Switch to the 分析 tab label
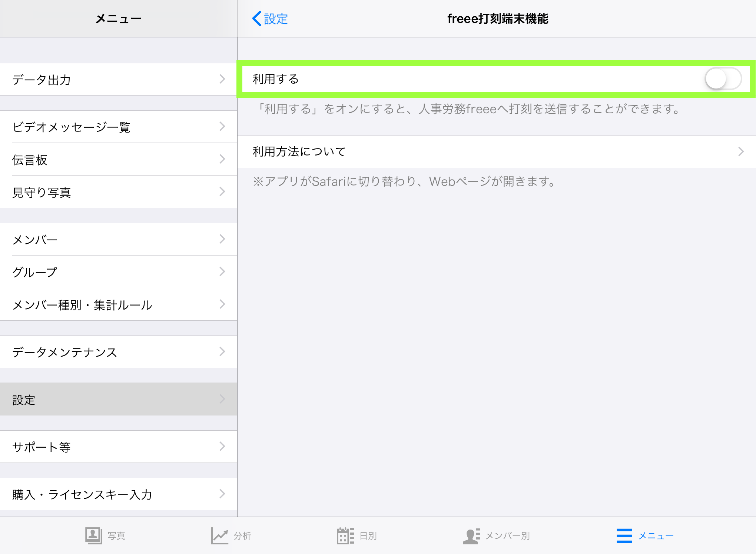The image size is (756, 554). 242,536
